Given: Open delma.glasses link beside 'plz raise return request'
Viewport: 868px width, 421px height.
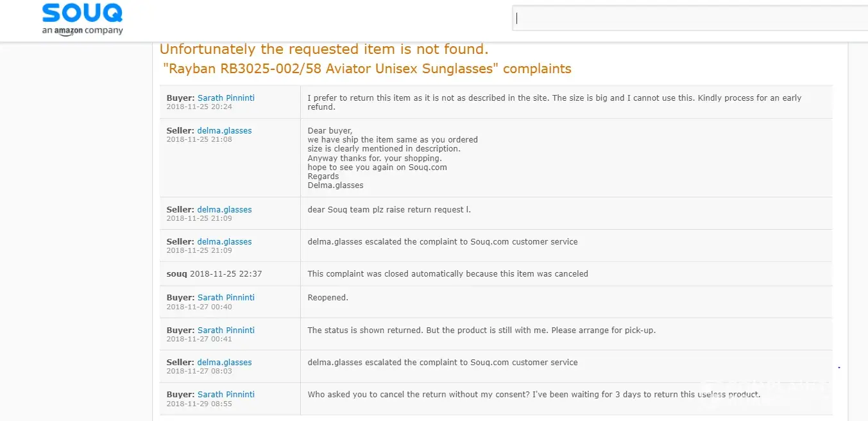Looking at the screenshot, I should [x=225, y=210].
